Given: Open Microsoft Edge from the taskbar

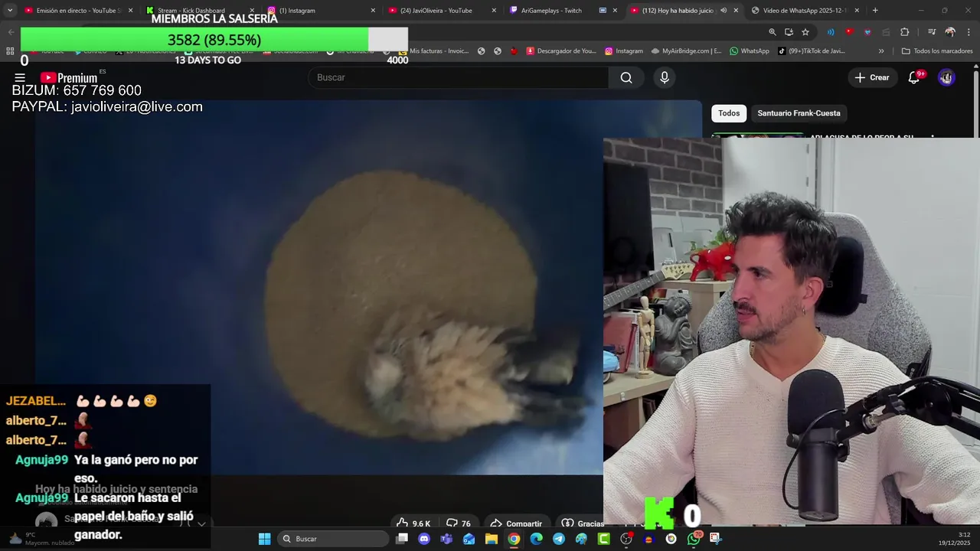Looking at the screenshot, I should pyautogui.click(x=536, y=539).
